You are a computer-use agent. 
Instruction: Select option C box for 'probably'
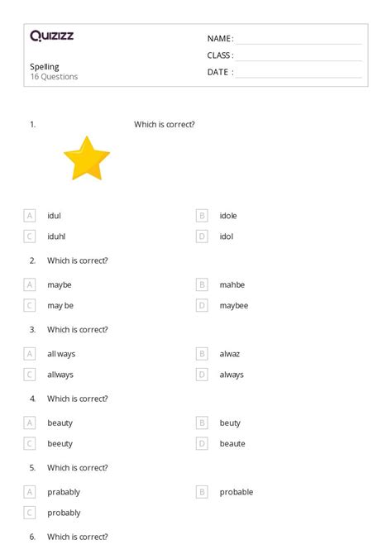[30, 513]
